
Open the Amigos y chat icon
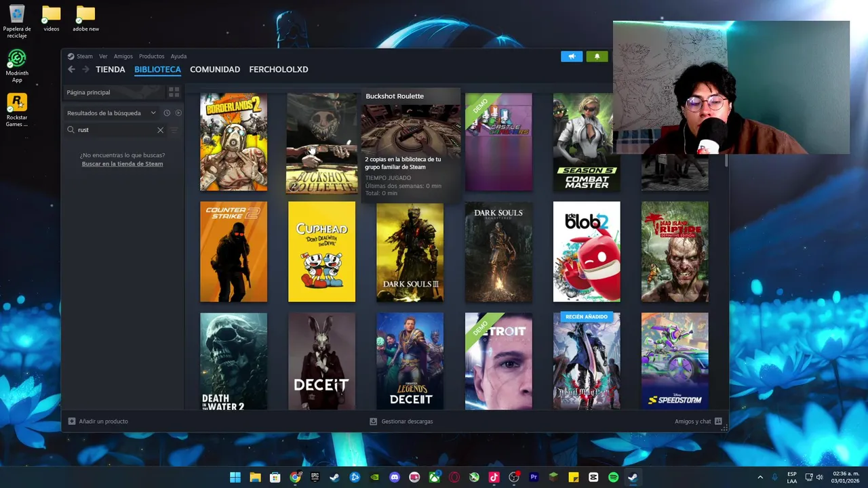coord(718,422)
